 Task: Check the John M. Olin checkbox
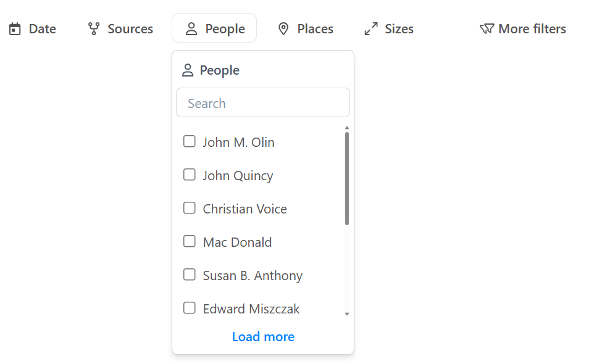(x=190, y=142)
